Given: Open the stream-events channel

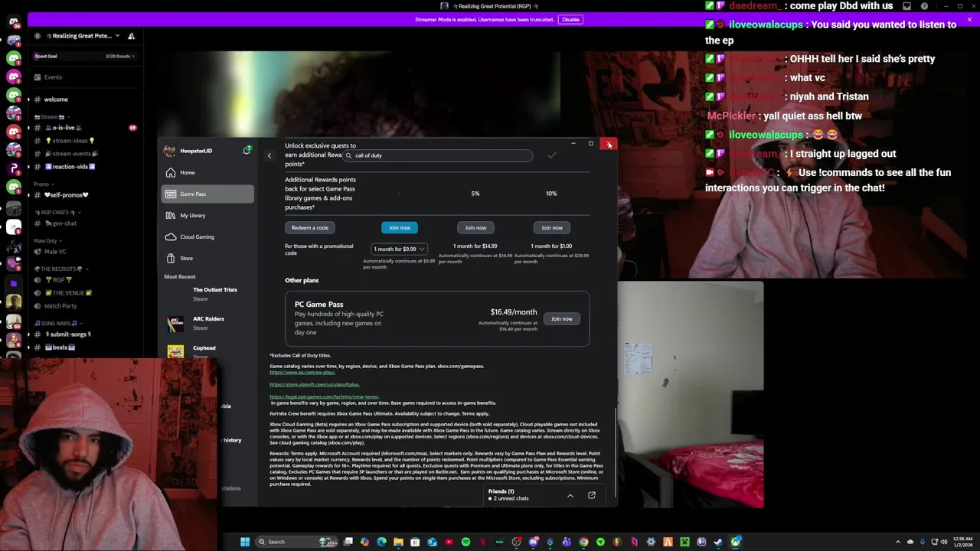Looking at the screenshot, I should coord(84,154).
